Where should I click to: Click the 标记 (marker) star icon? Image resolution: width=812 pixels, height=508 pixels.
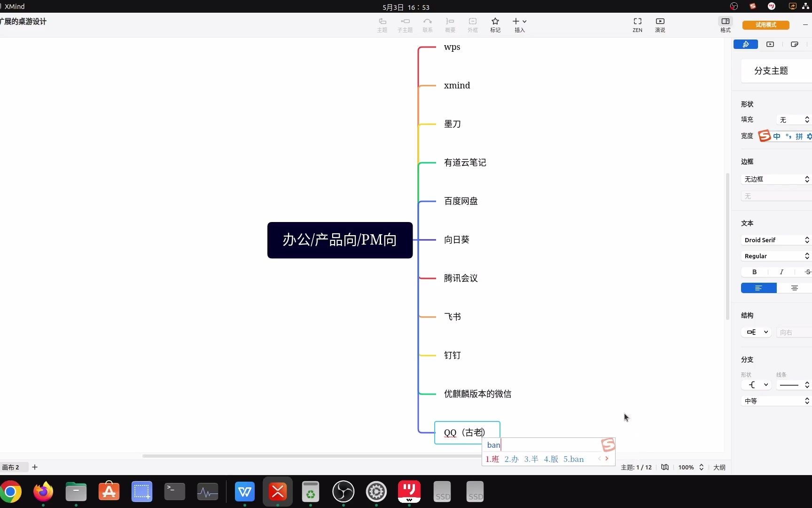pos(495,22)
